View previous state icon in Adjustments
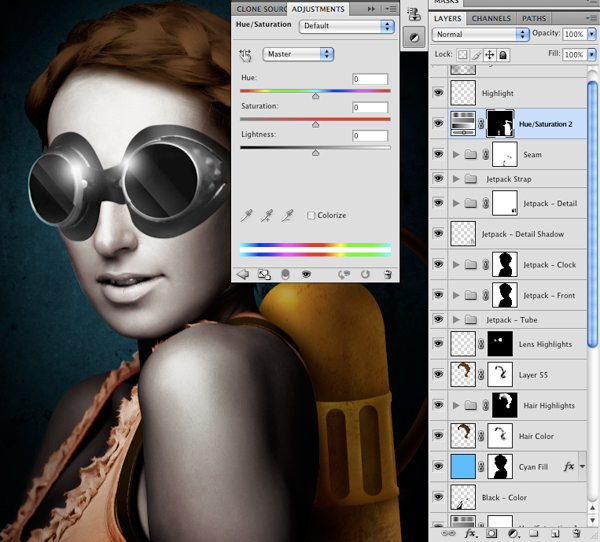The image size is (600, 542). click(x=344, y=274)
